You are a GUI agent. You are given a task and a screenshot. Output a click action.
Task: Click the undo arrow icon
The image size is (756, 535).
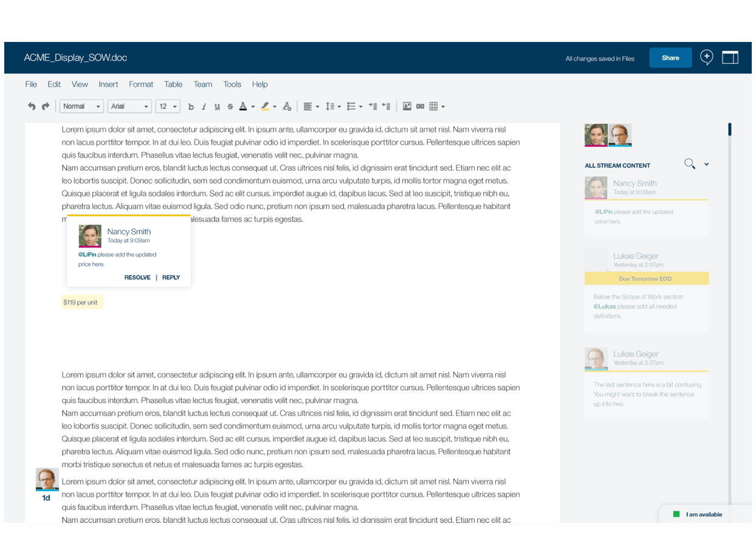(x=32, y=106)
